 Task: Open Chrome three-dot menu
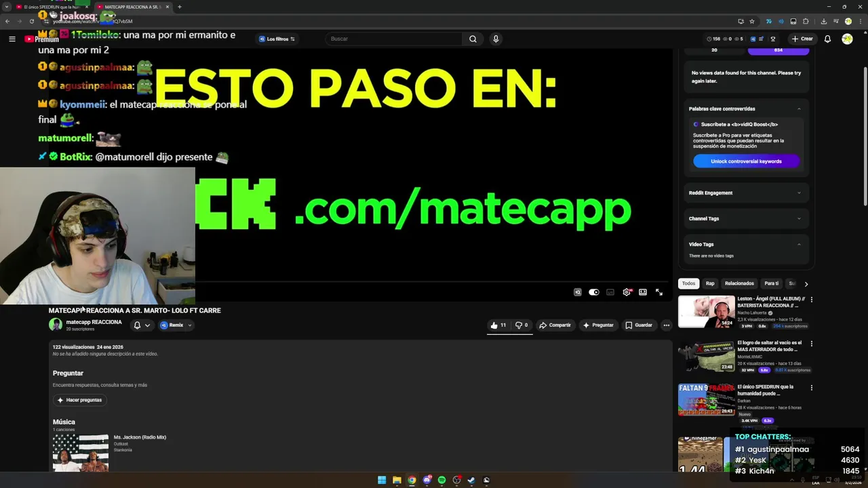click(x=859, y=21)
